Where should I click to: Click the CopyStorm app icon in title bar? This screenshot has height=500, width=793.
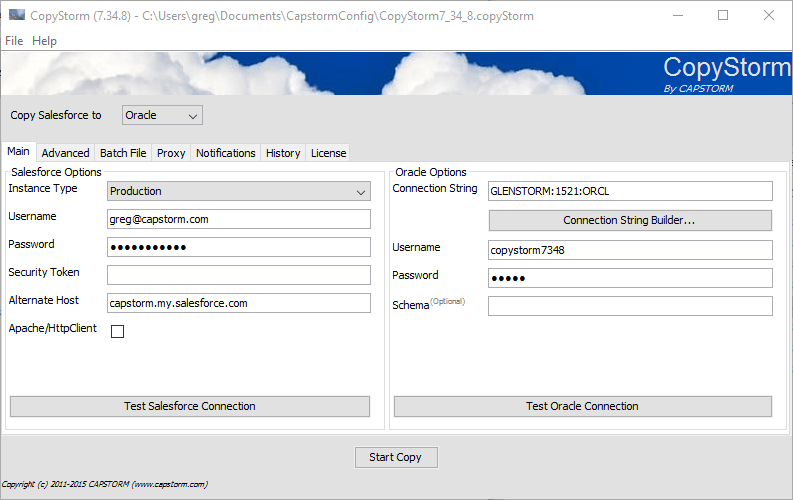click(16, 15)
